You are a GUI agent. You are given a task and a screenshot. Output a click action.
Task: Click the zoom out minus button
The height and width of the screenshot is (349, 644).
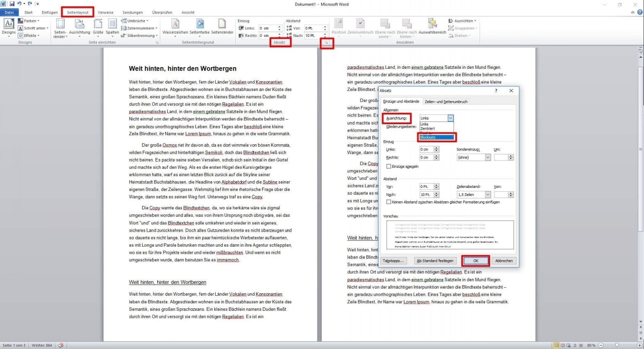click(600, 345)
